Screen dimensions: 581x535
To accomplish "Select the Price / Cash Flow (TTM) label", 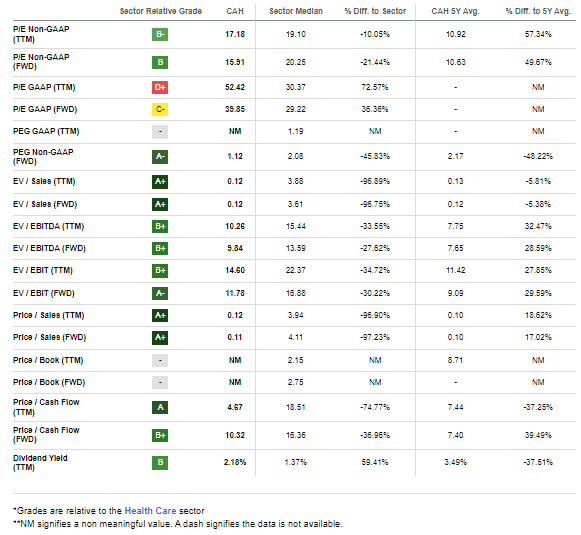I will tap(46, 407).
